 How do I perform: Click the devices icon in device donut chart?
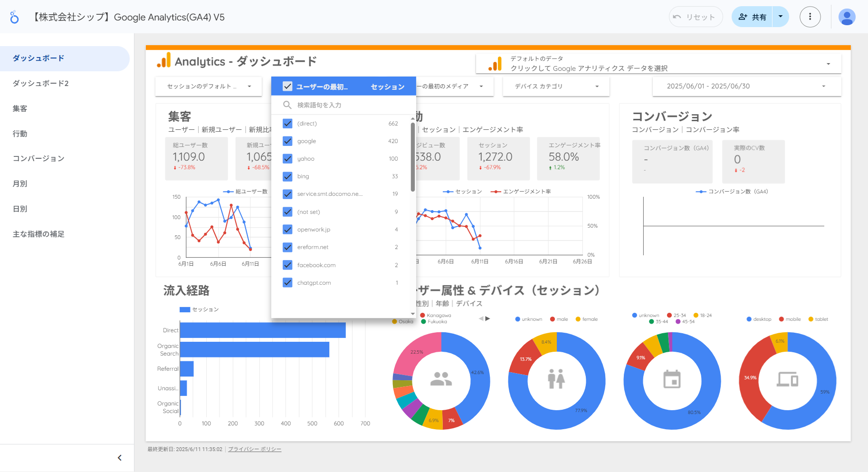point(787,379)
